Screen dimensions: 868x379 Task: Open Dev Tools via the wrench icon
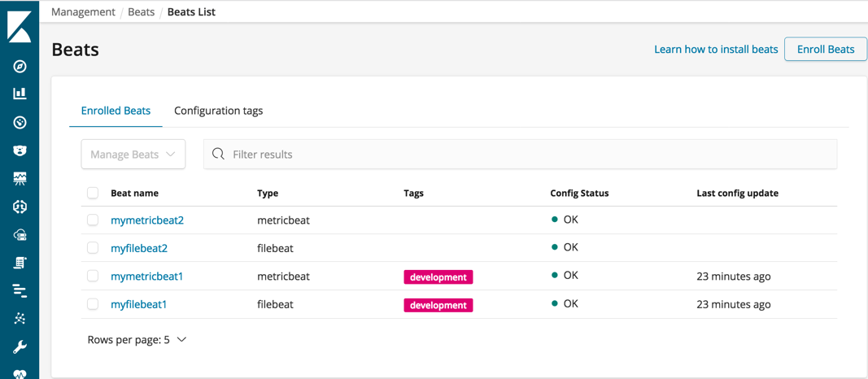click(x=20, y=347)
